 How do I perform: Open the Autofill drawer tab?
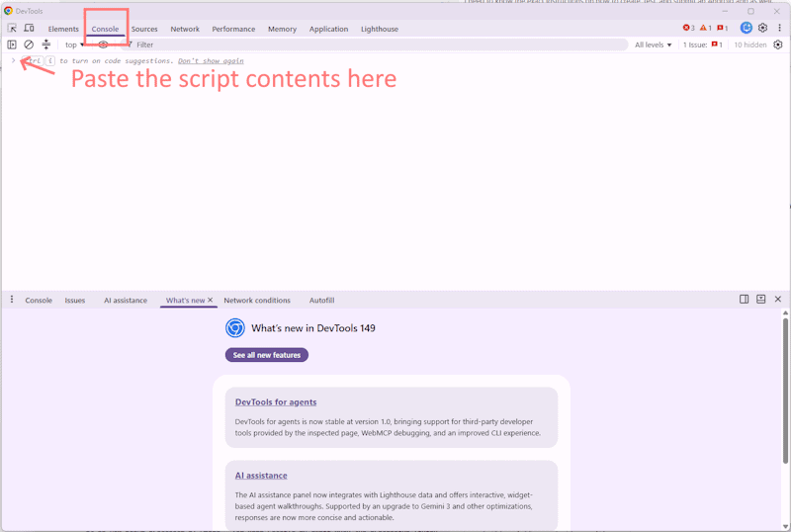pyautogui.click(x=322, y=301)
